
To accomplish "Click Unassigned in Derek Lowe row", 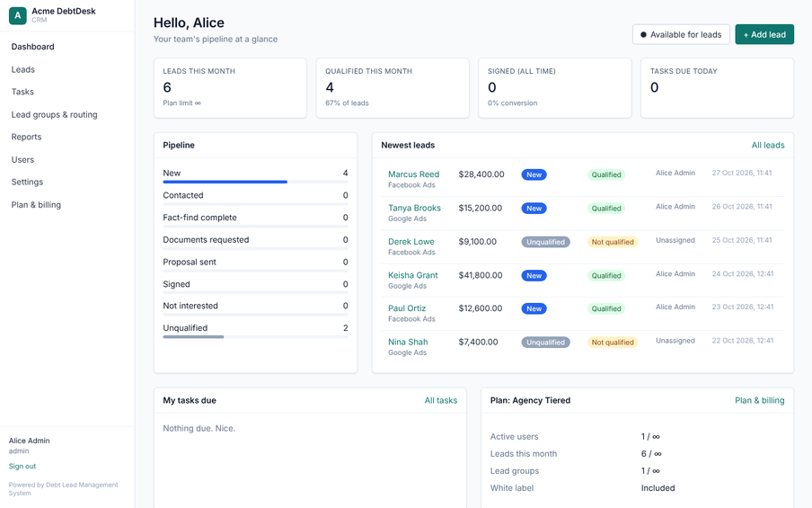I will pyautogui.click(x=675, y=240).
